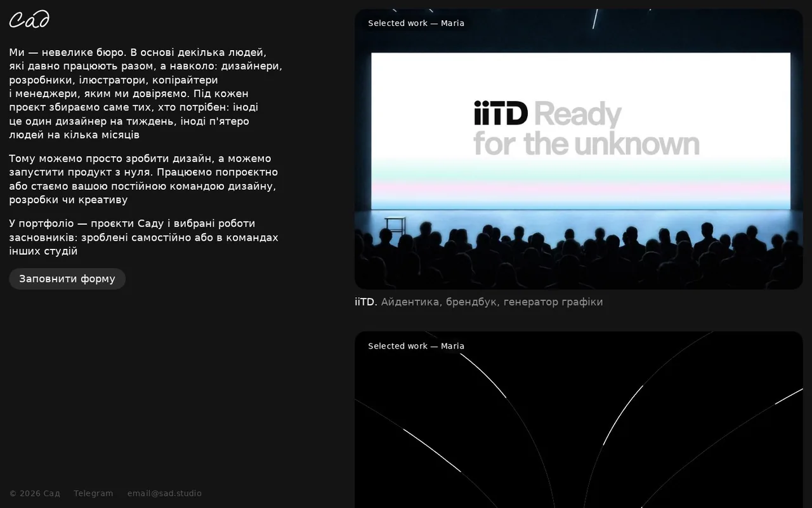Open the black project card with white curved lines
812x508 pixels.
[x=579, y=420]
